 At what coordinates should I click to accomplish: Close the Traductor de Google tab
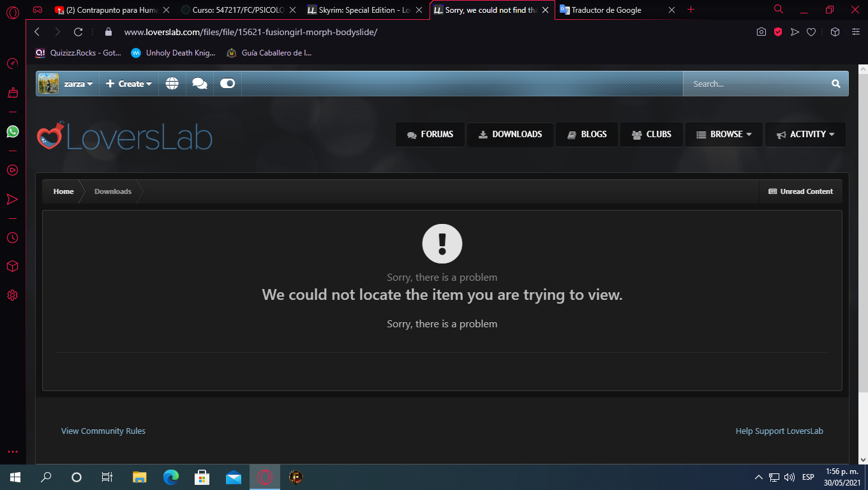[671, 10]
